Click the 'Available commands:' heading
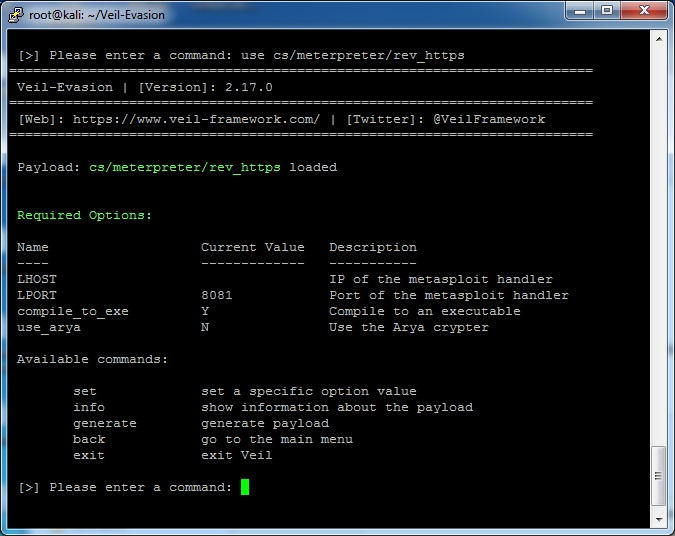Image resolution: width=675 pixels, height=536 pixels. (92, 359)
